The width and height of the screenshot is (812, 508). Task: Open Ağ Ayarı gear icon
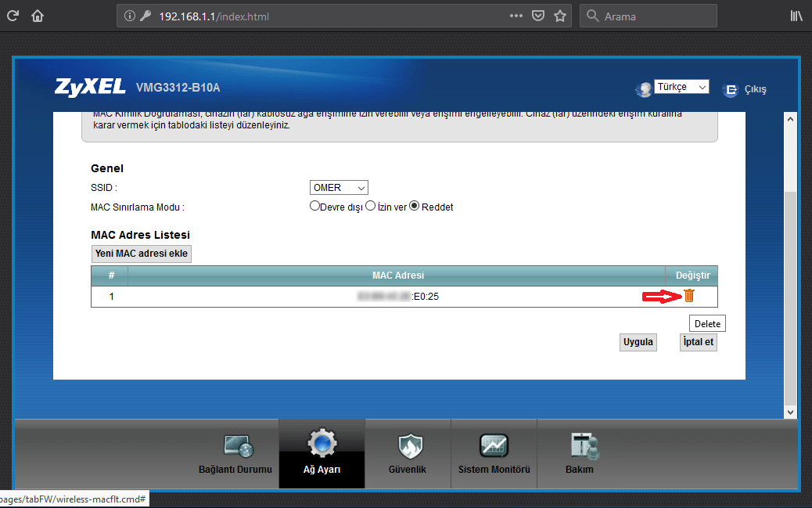point(322,444)
